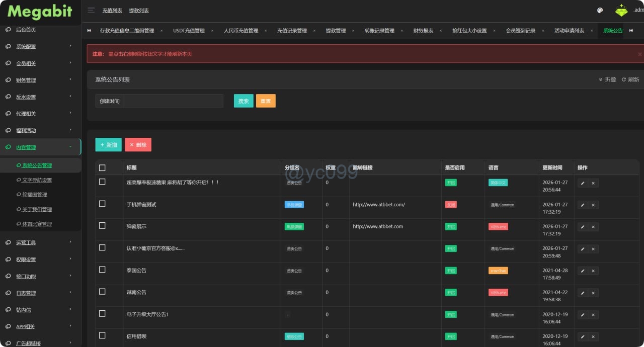Open the theme palette icon

[600, 10]
